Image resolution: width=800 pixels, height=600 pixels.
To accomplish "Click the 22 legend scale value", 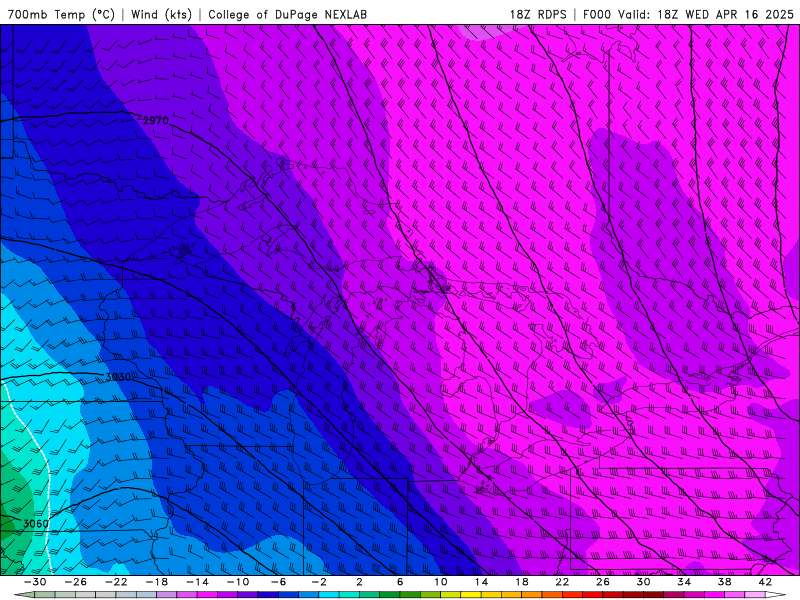I will pyautogui.click(x=562, y=582).
